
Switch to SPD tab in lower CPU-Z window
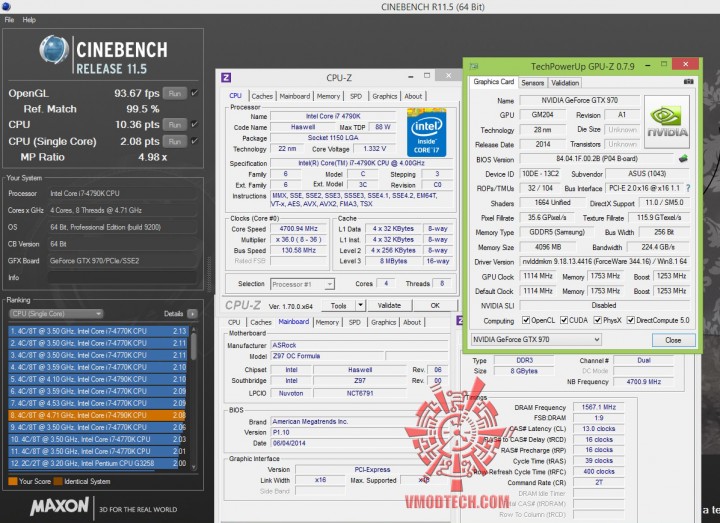click(354, 322)
